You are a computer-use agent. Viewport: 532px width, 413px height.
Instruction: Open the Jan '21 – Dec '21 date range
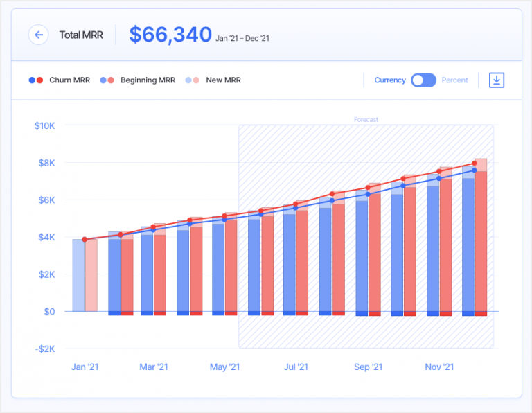pos(242,38)
